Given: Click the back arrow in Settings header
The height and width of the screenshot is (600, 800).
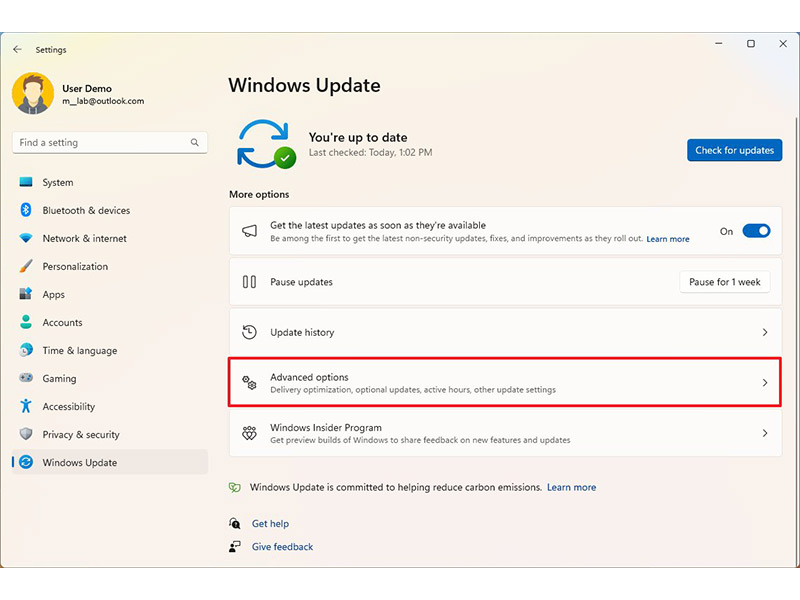Looking at the screenshot, I should click(x=17, y=49).
